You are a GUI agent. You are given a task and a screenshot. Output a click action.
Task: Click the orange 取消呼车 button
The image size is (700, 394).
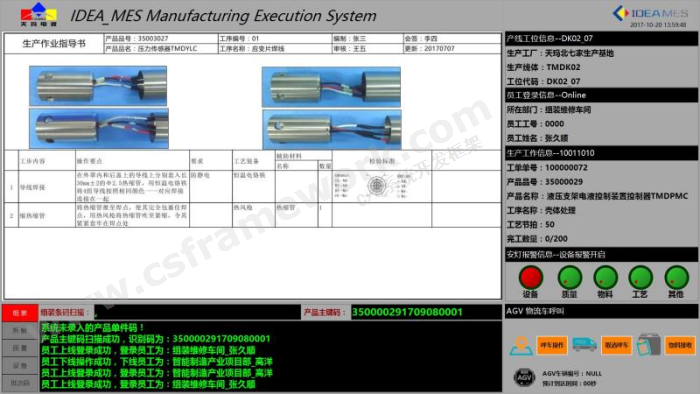tap(616, 345)
